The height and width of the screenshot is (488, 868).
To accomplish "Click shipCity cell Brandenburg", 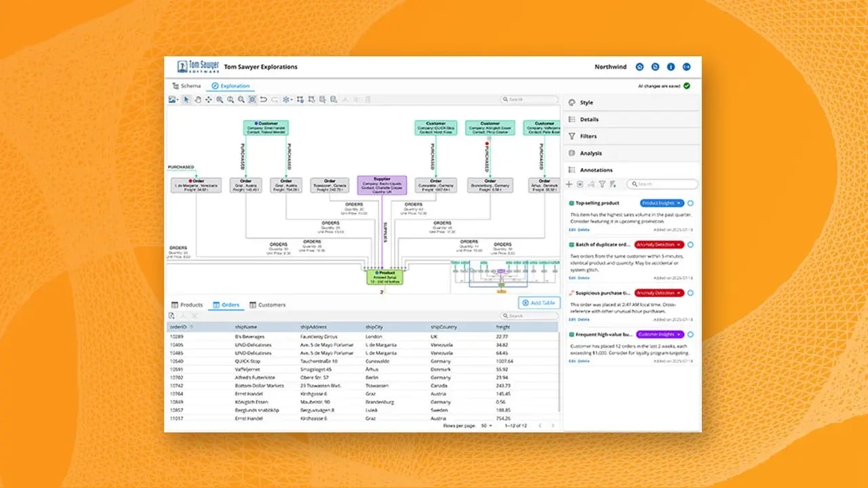I will (x=381, y=401).
